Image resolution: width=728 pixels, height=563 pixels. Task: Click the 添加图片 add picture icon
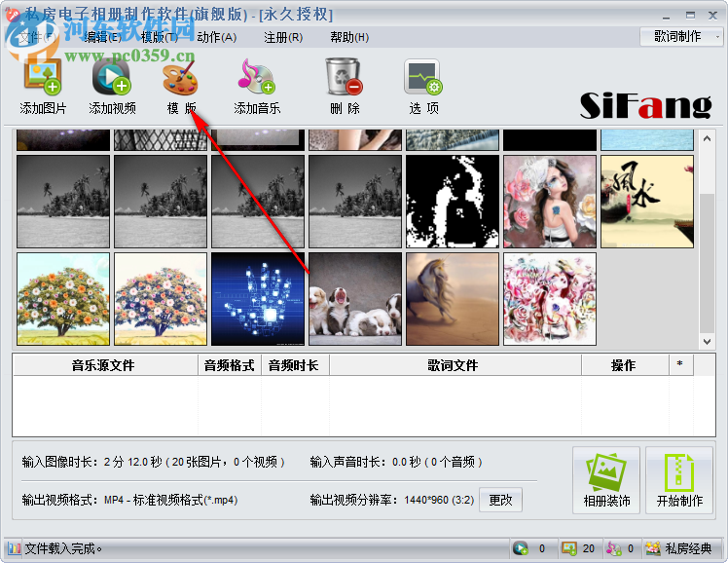coord(43,76)
